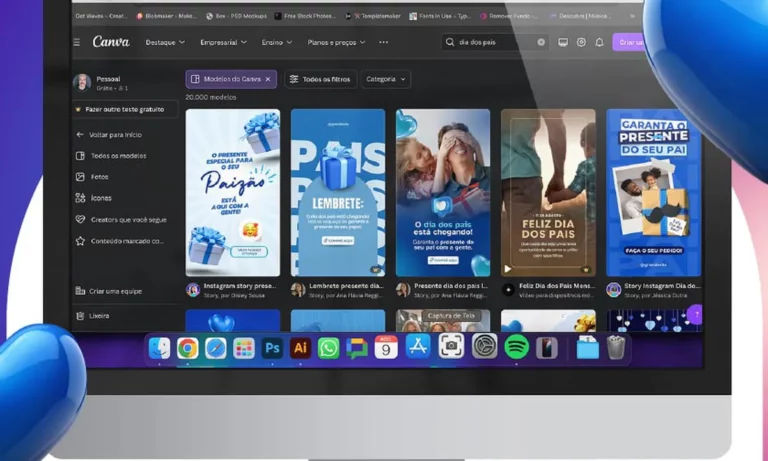Click the search magnifier icon
The height and width of the screenshot is (461, 768).
[450, 42]
